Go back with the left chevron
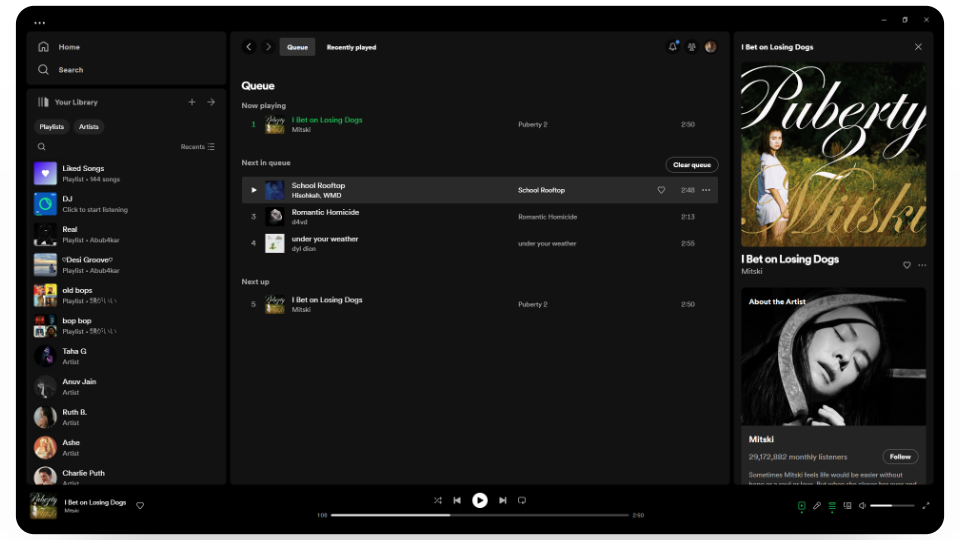960x540 pixels. click(x=249, y=47)
